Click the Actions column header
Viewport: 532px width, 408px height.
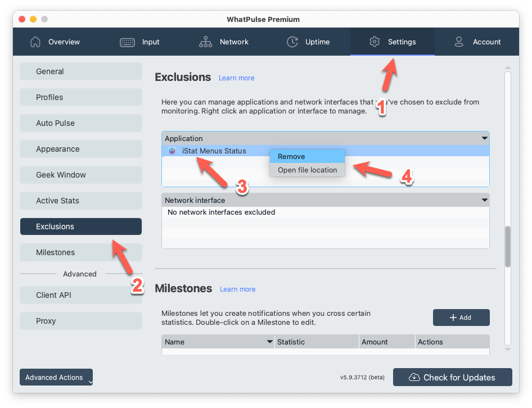click(x=453, y=342)
